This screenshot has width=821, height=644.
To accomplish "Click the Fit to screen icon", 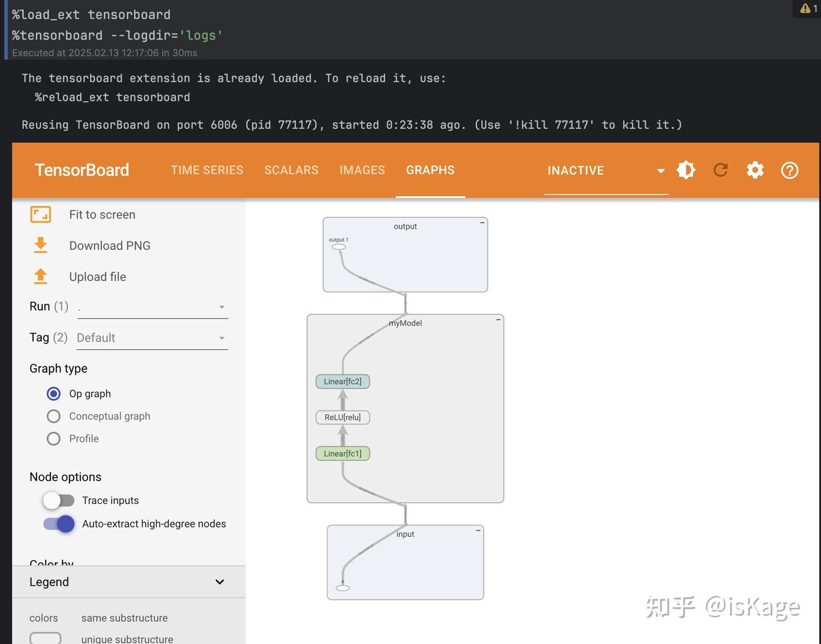I will coord(40,214).
